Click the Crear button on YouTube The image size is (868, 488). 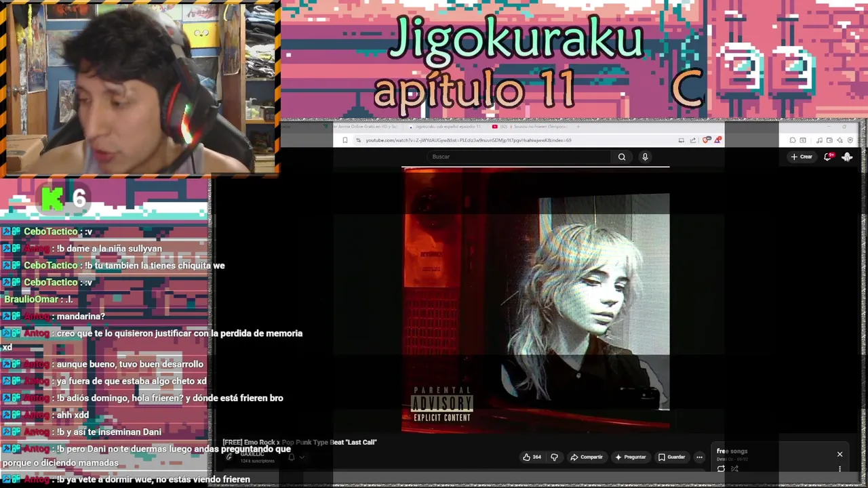pyautogui.click(x=801, y=157)
